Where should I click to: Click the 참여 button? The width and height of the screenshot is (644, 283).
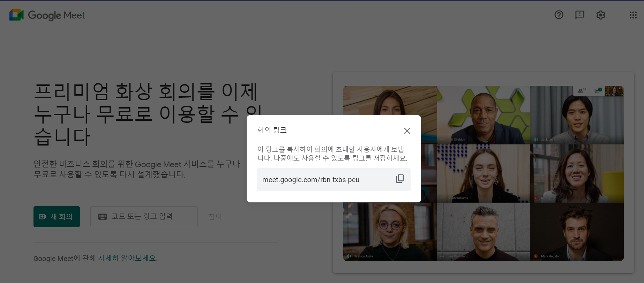pyautogui.click(x=215, y=217)
